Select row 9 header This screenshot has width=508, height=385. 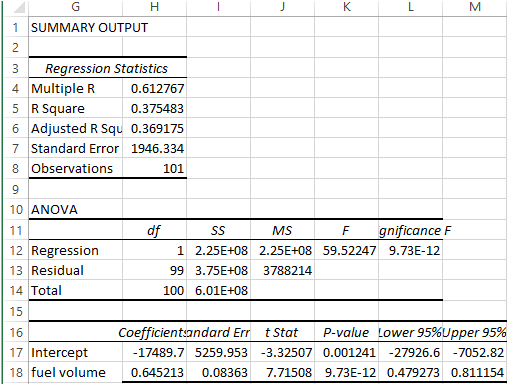coord(15,189)
